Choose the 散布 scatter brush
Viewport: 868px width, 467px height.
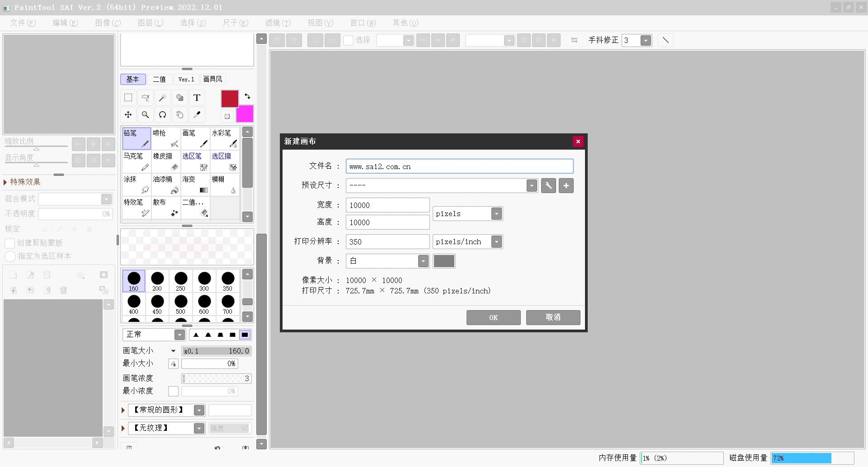[x=166, y=208]
